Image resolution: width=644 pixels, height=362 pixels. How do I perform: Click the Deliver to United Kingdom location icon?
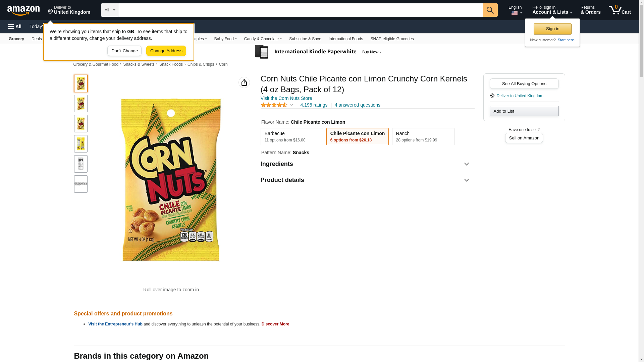tap(492, 96)
